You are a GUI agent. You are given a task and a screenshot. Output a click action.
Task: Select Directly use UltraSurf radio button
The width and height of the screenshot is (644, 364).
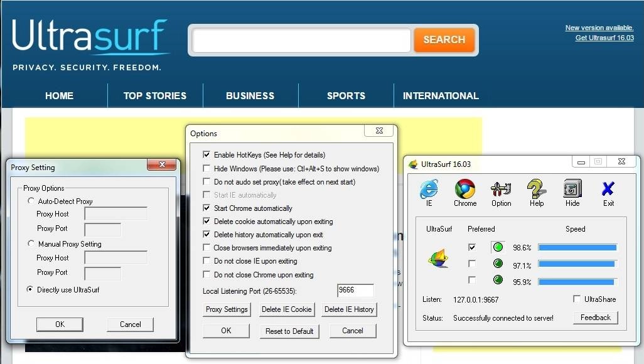[x=30, y=289]
